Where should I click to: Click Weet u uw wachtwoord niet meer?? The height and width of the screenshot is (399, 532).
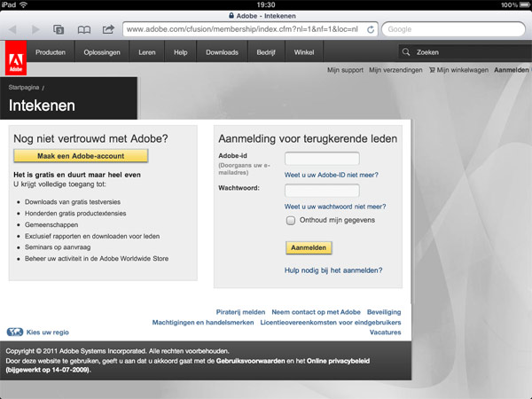coord(335,207)
